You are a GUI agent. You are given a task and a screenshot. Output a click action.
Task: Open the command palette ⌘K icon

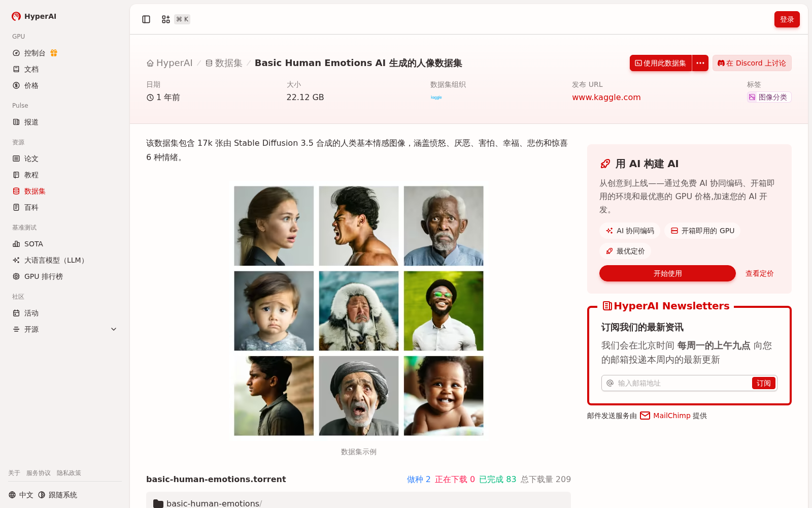pos(166,19)
